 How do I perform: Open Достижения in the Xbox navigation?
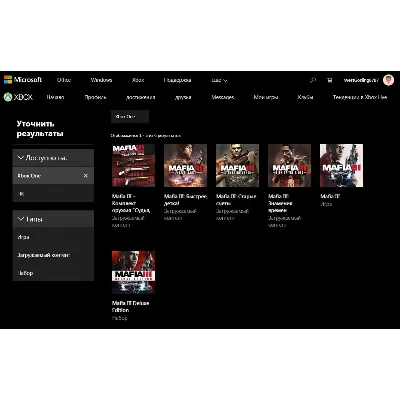click(x=141, y=97)
